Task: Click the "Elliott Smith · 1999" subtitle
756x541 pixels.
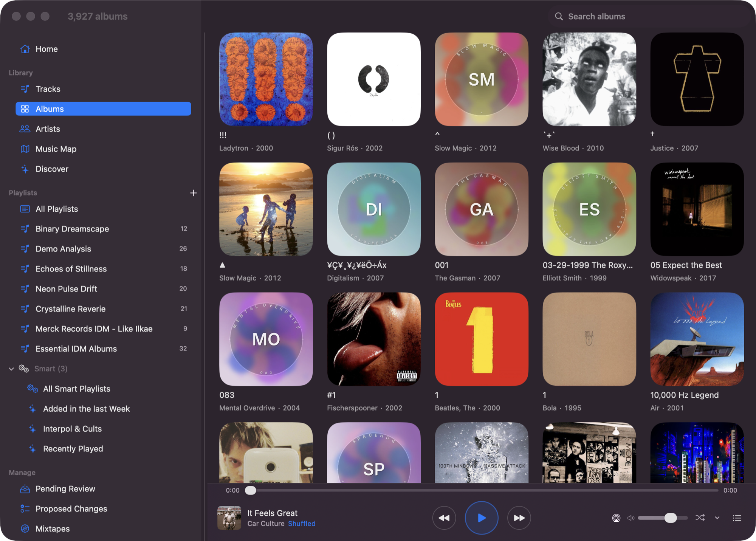Action: point(575,278)
